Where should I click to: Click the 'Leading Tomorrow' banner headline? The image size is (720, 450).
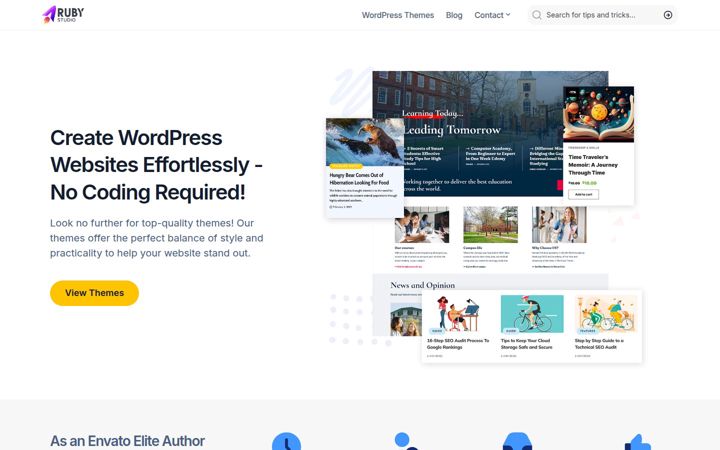[x=451, y=130]
